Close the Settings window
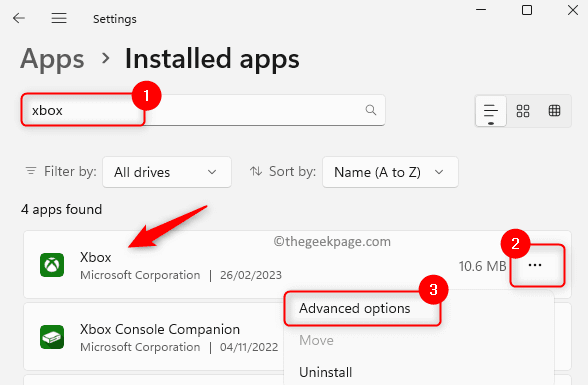The image size is (588, 385). (x=573, y=10)
